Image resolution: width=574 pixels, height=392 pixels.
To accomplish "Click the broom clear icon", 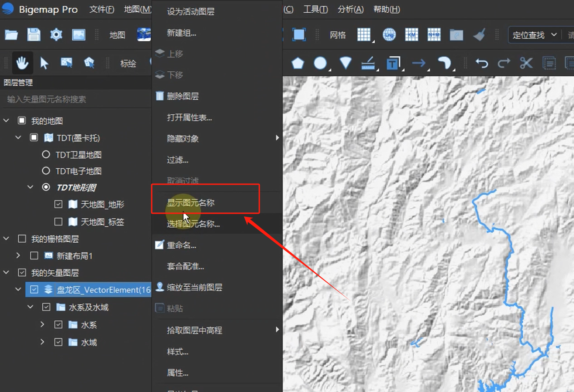I will point(479,35).
